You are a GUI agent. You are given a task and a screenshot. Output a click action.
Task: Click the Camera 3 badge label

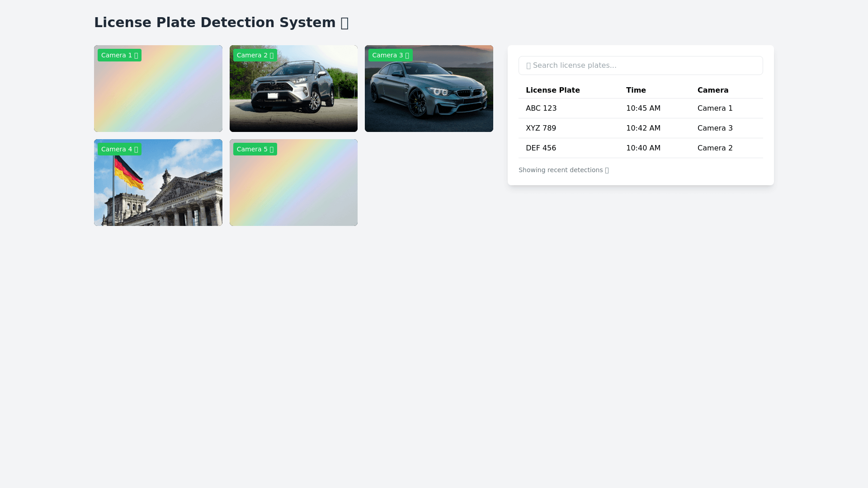coord(390,55)
